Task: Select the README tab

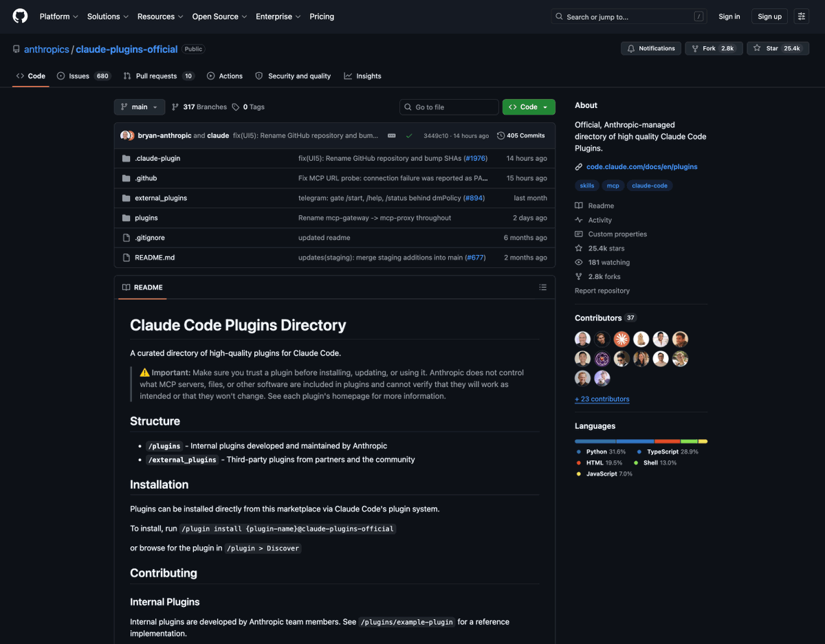Action: pos(142,287)
